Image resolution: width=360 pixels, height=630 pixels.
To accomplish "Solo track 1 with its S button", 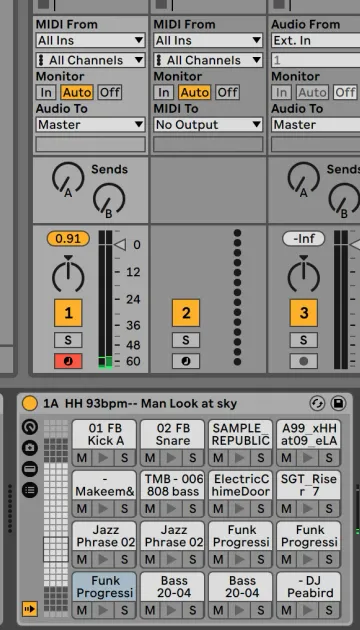I will pyautogui.click(x=68, y=340).
